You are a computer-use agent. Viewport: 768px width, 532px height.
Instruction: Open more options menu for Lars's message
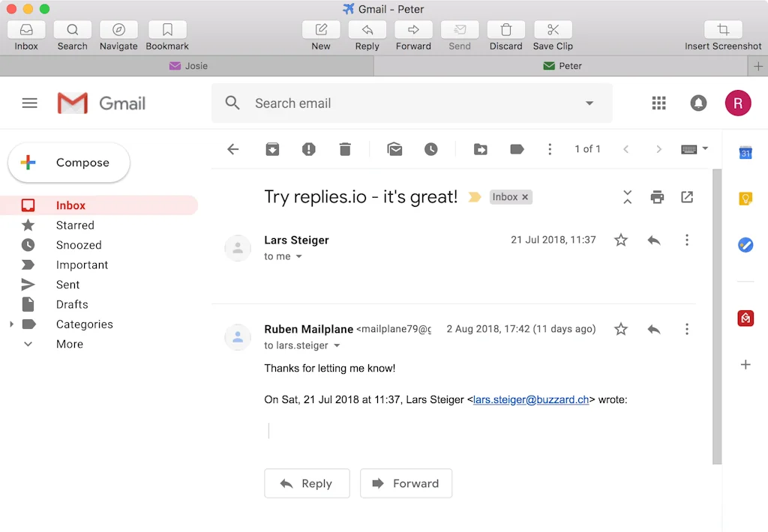[686, 240]
